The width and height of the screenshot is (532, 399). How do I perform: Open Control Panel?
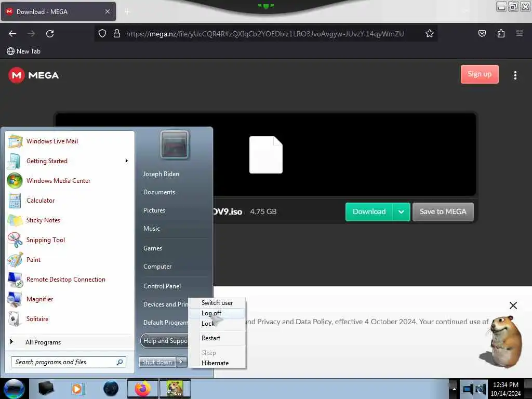162,286
